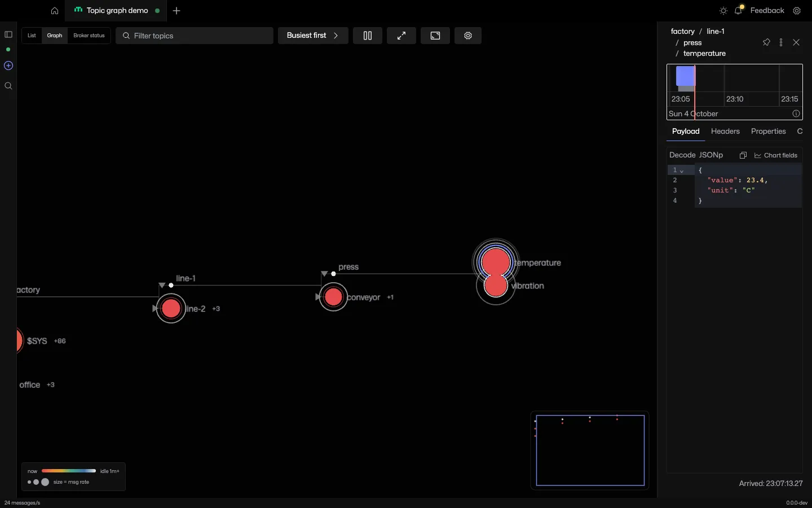Click the timeline info icon

pyautogui.click(x=796, y=113)
